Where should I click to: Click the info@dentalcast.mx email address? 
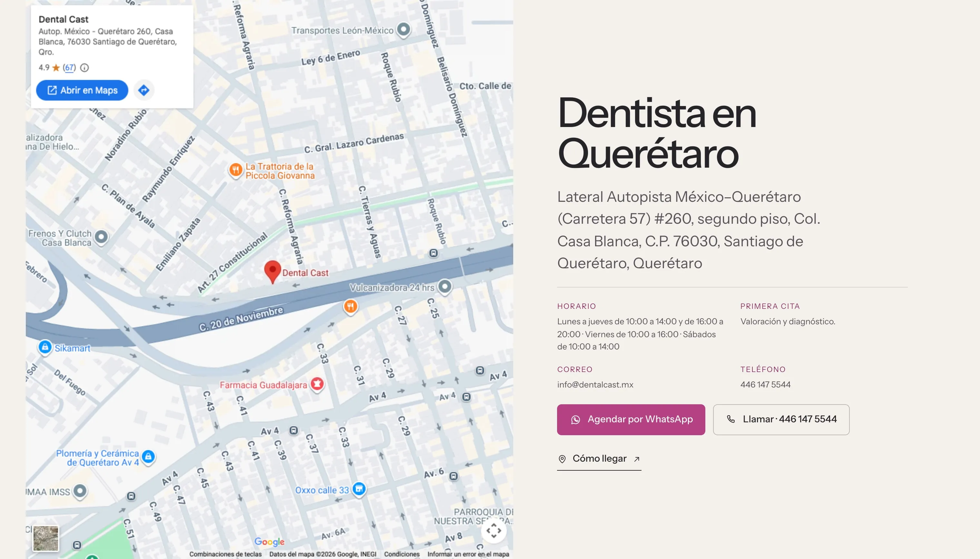click(595, 385)
